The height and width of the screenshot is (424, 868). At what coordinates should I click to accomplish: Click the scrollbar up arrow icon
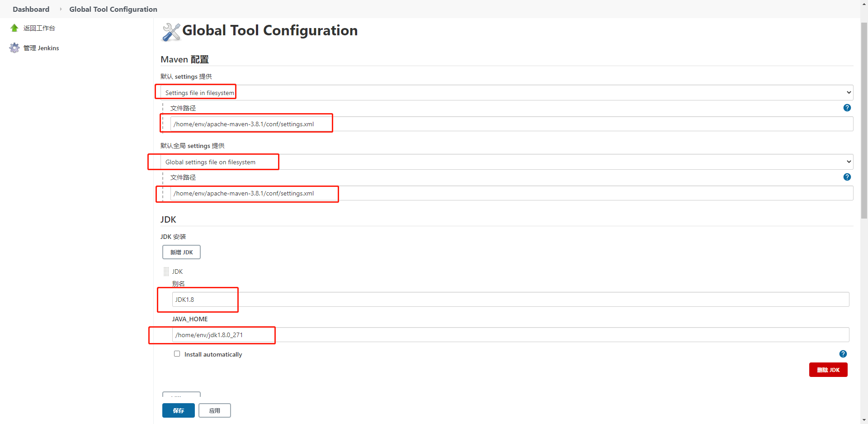[864, 4]
